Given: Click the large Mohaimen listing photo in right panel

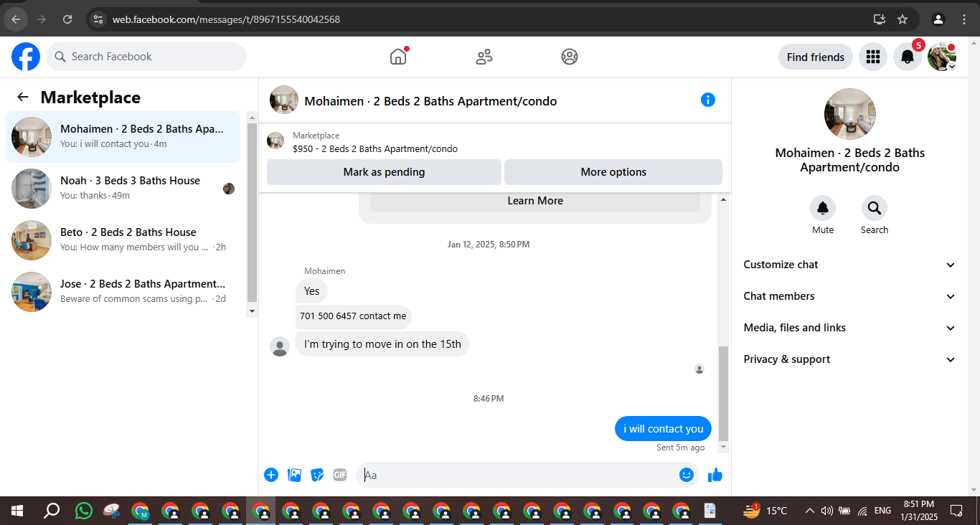Looking at the screenshot, I should [850, 114].
